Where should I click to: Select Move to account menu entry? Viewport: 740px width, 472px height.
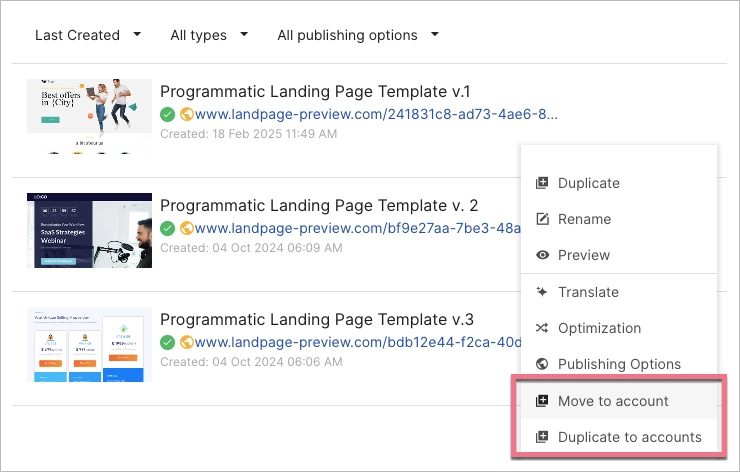tap(619, 401)
